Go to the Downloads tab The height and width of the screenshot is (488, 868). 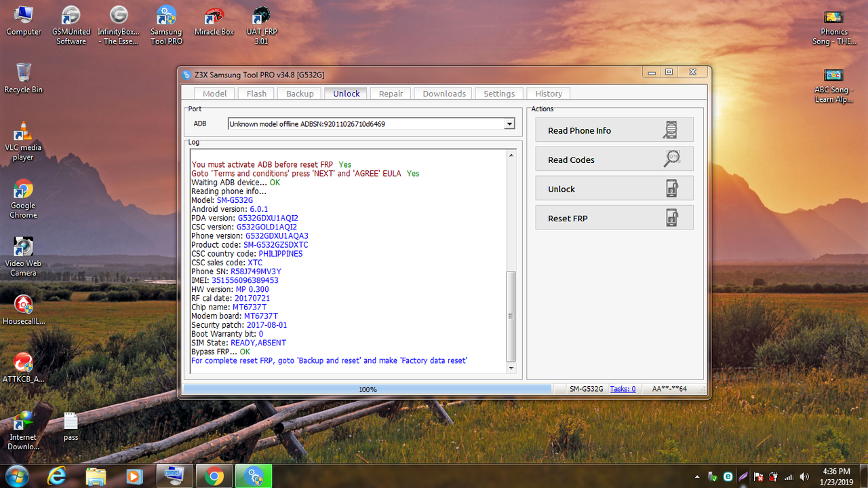(444, 94)
